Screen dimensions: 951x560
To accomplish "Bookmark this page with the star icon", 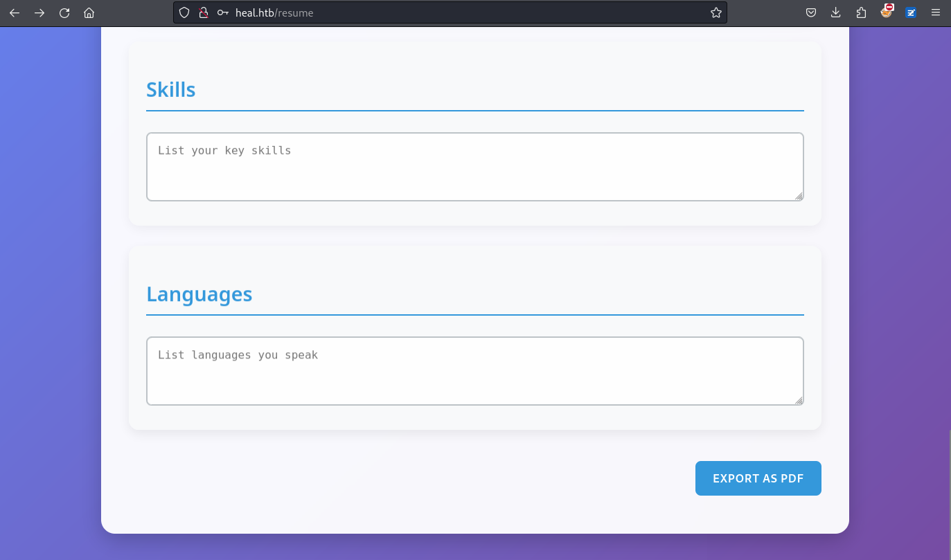I will pos(716,12).
